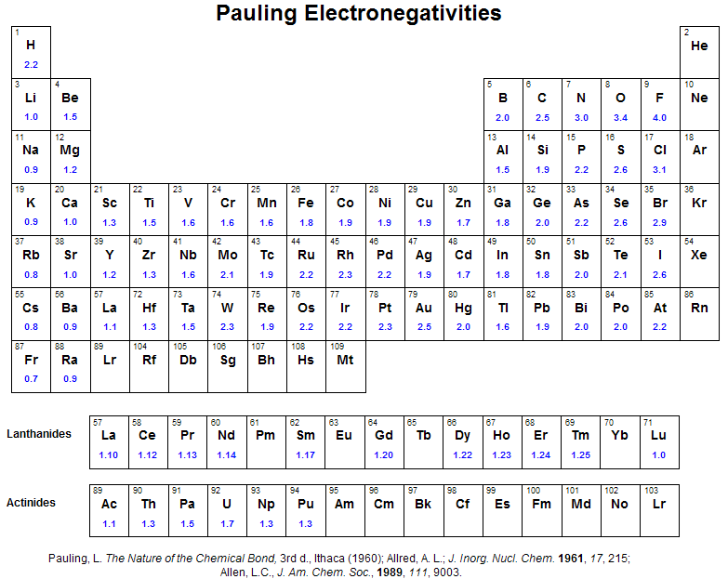728x579 pixels.
Task: Select the aluminium (Al) cell
Action: [503, 157]
